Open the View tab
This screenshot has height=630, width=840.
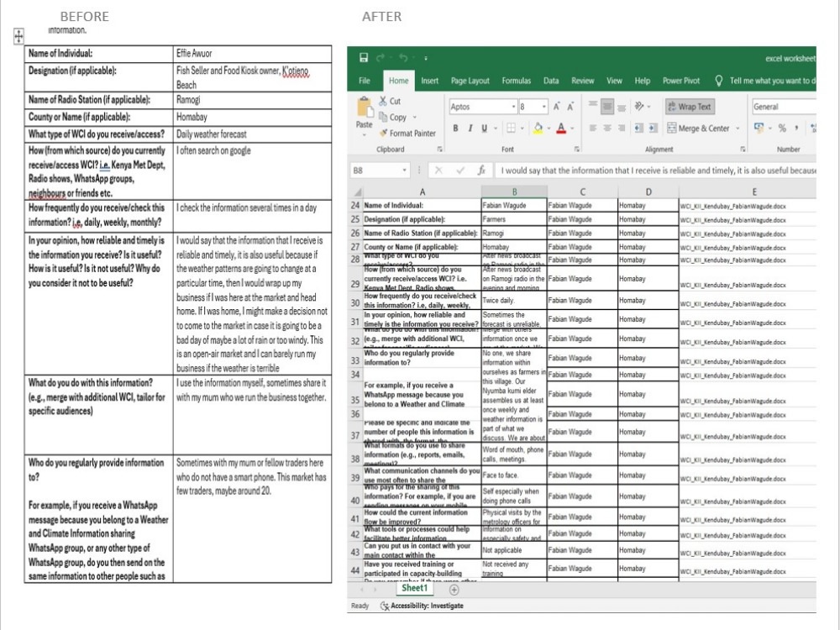tap(614, 81)
